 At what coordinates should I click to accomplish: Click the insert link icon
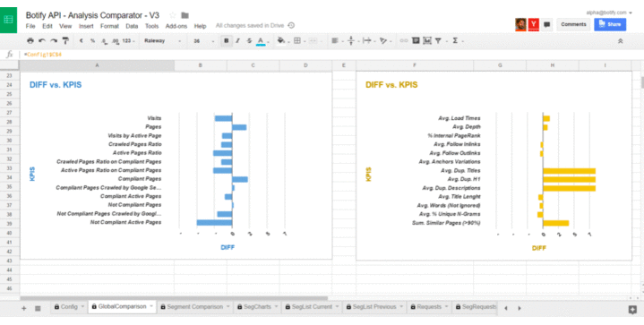404,40
